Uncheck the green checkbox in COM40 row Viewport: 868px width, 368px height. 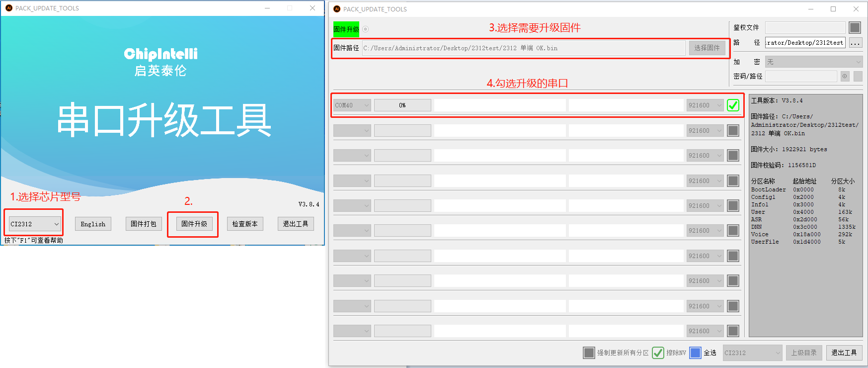[733, 105]
